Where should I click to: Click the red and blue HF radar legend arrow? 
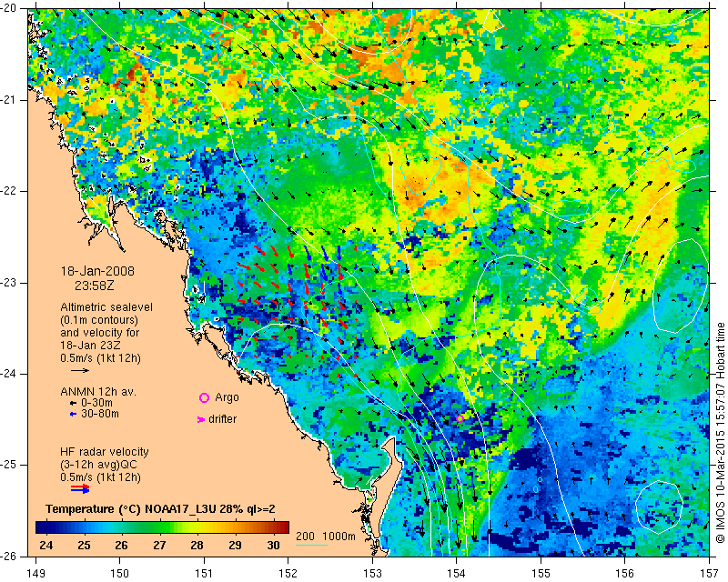tap(80, 488)
